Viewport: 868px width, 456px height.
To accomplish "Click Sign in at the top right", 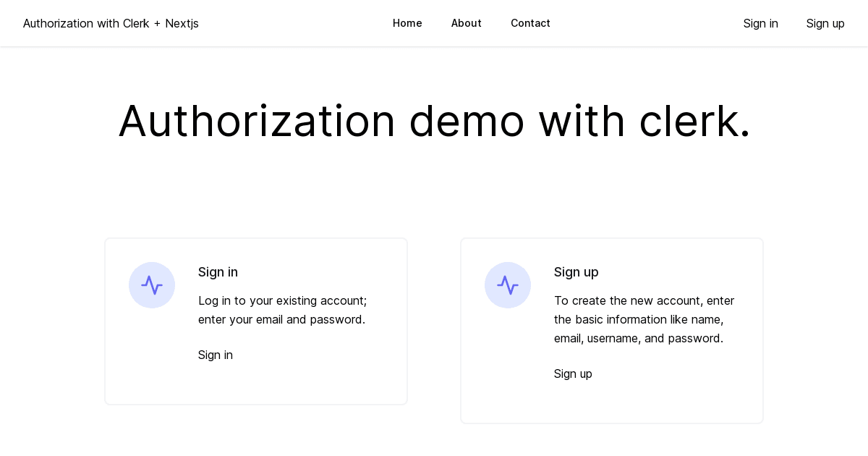I will tap(760, 23).
